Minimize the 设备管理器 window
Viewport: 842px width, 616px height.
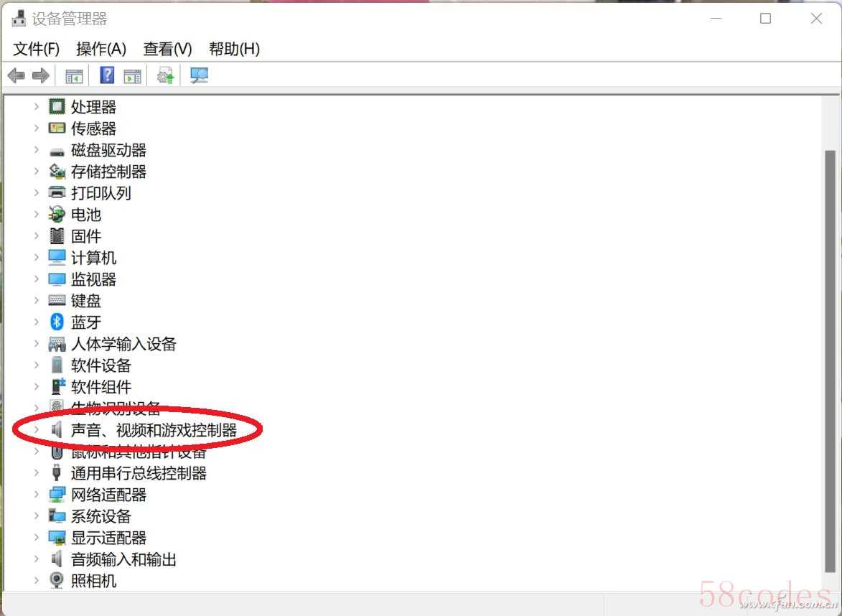point(715,18)
